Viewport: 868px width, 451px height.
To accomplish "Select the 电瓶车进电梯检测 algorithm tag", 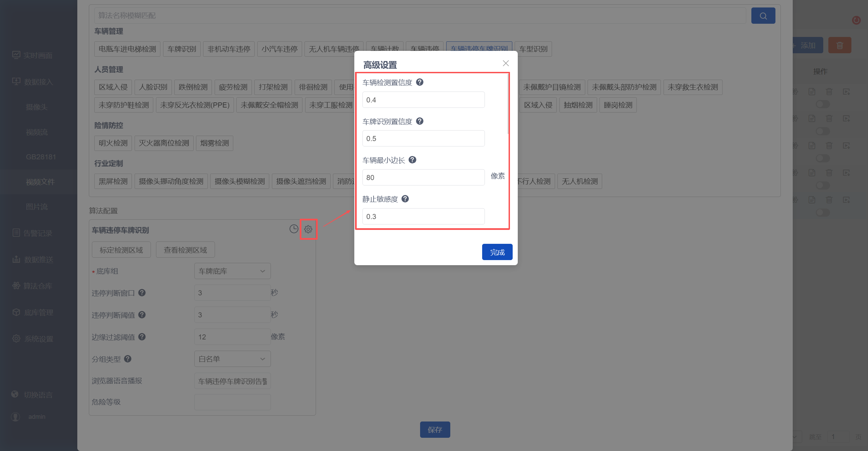I will 127,49.
